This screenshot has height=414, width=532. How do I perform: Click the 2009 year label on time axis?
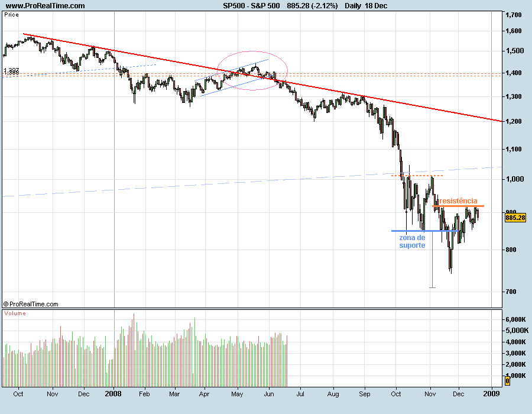[x=491, y=394]
